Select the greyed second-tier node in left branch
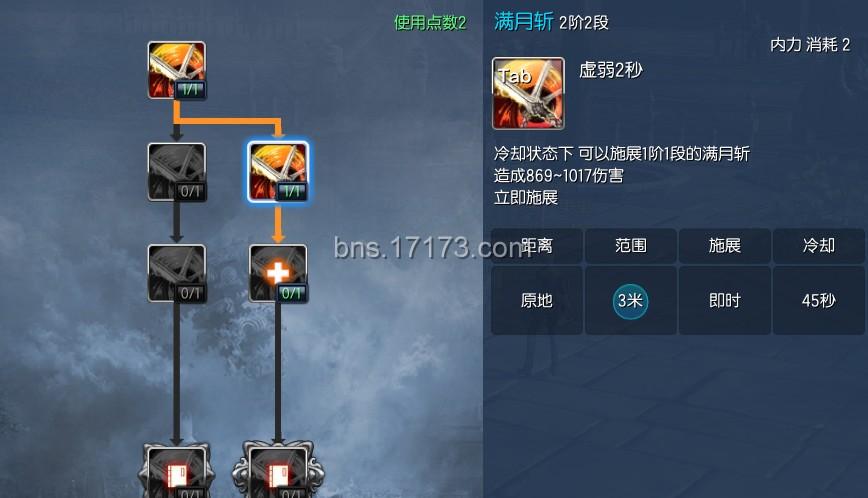Image resolution: width=868 pixels, height=498 pixels. click(x=177, y=172)
